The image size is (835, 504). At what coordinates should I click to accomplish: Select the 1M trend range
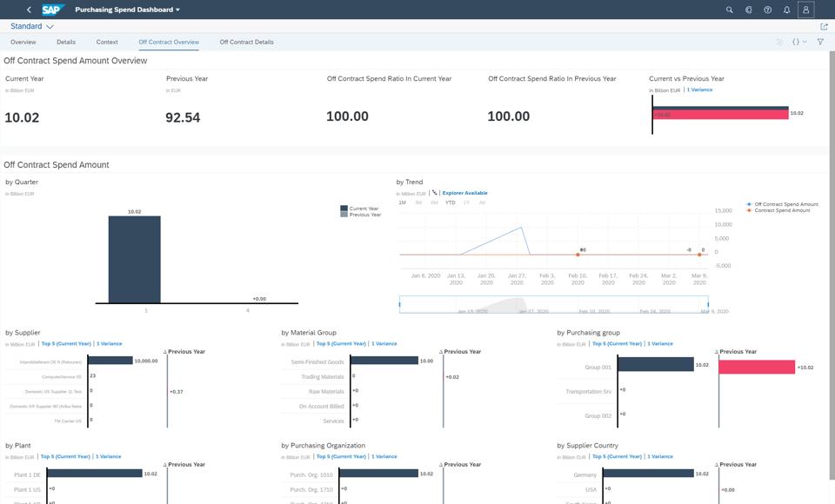point(402,202)
